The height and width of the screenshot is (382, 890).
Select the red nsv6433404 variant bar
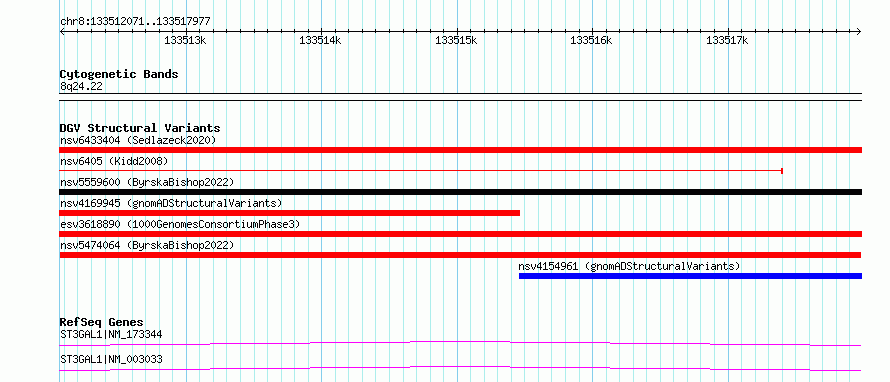click(x=461, y=150)
